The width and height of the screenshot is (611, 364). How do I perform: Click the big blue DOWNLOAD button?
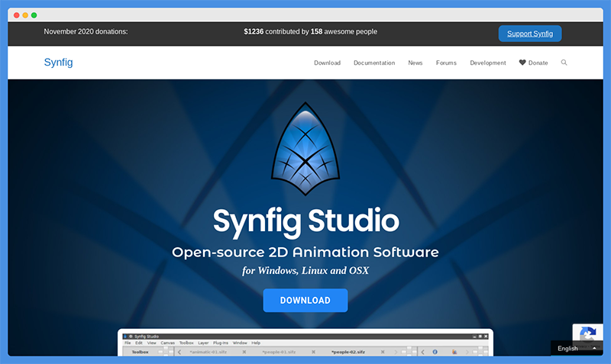(305, 300)
